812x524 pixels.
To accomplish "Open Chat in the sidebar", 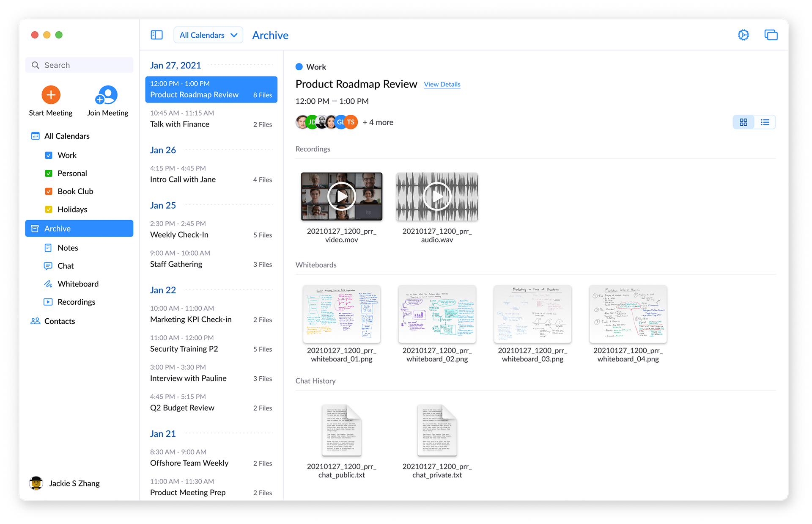I will click(66, 266).
